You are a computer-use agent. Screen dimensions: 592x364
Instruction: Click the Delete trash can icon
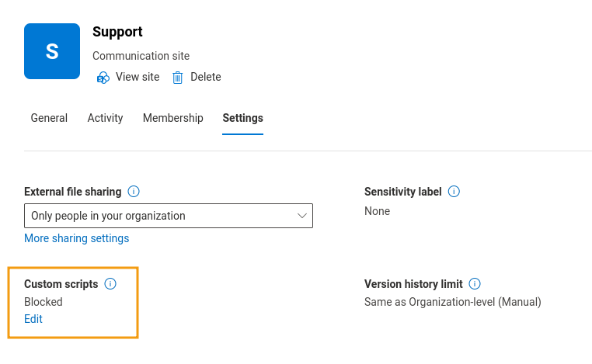(178, 78)
